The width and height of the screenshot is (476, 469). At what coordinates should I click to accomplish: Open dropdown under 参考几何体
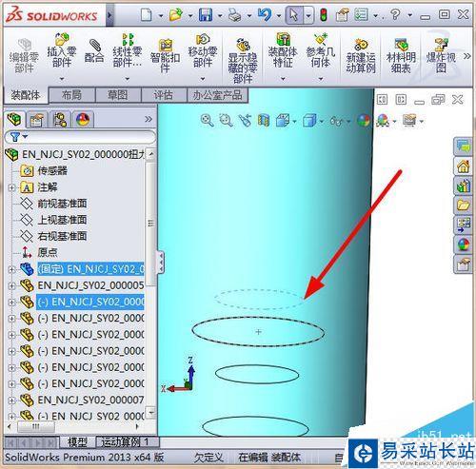(321, 78)
